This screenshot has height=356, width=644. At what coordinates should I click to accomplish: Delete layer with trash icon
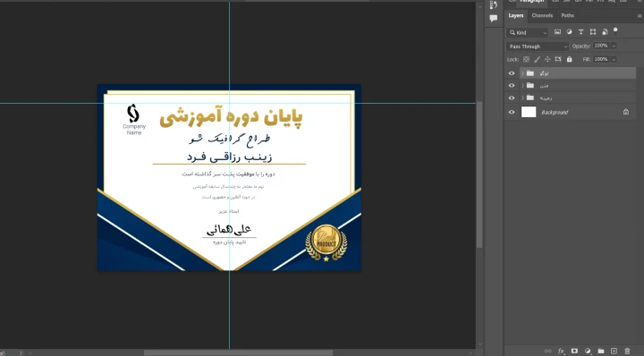(627, 351)
